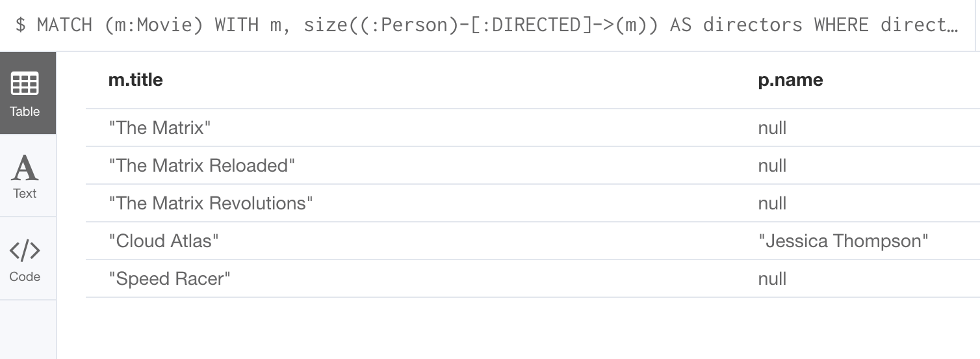Click the Table view grid icon
This screenshot has height=359, width=980.
coord(25,83)
